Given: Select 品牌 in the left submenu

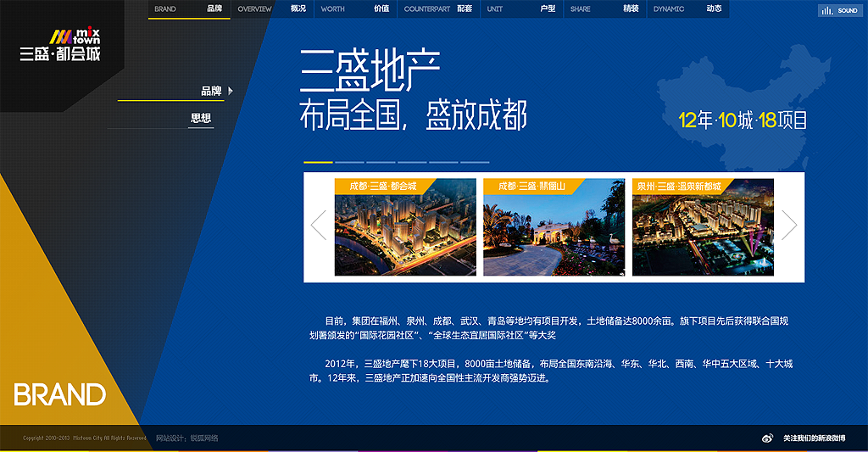Looking at the screenshot, I should pos(211,91).
